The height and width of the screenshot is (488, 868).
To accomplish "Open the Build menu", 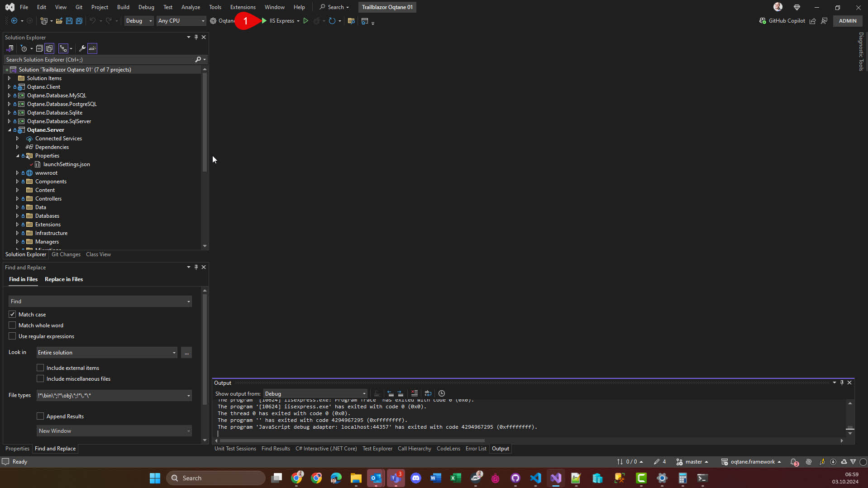I will pyautogui.click(x=123, y=7).
